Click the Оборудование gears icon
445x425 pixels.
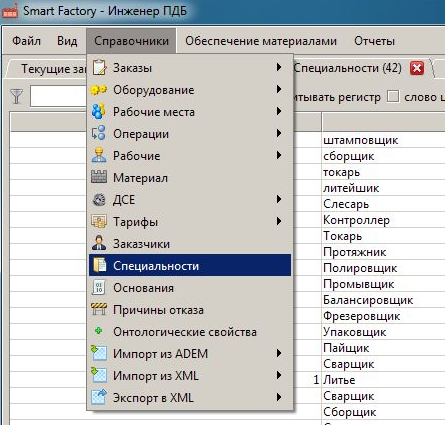[99, 90]
